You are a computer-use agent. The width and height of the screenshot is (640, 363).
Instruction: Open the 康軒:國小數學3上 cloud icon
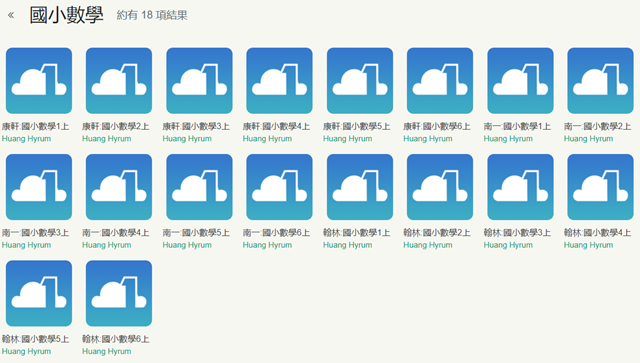click(199, 80)
